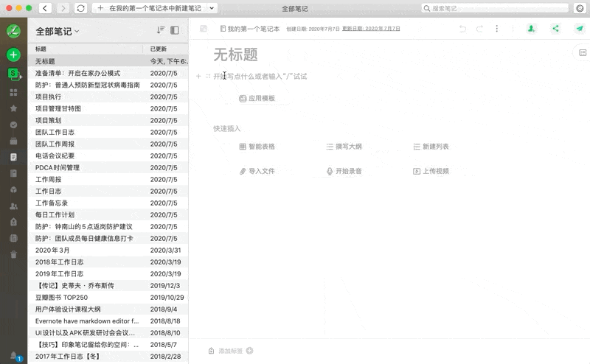Image resolution: width=590 pixels, height=364 pixels.
Task: Expand the note using the fullscreen icon
Action: [204, 29]
